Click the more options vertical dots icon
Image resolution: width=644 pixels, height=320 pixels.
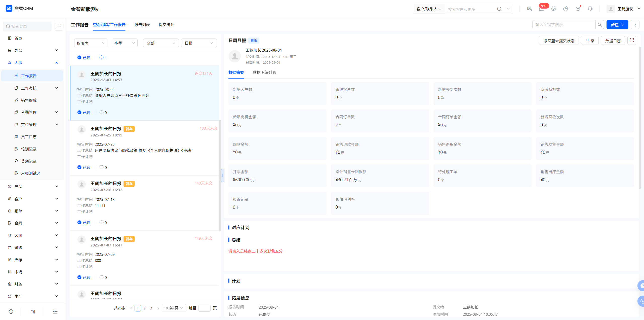(x=635, y=25)
